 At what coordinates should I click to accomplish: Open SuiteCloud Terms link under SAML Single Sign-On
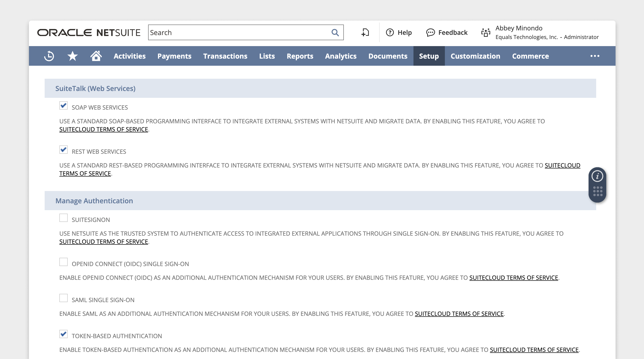459,314
